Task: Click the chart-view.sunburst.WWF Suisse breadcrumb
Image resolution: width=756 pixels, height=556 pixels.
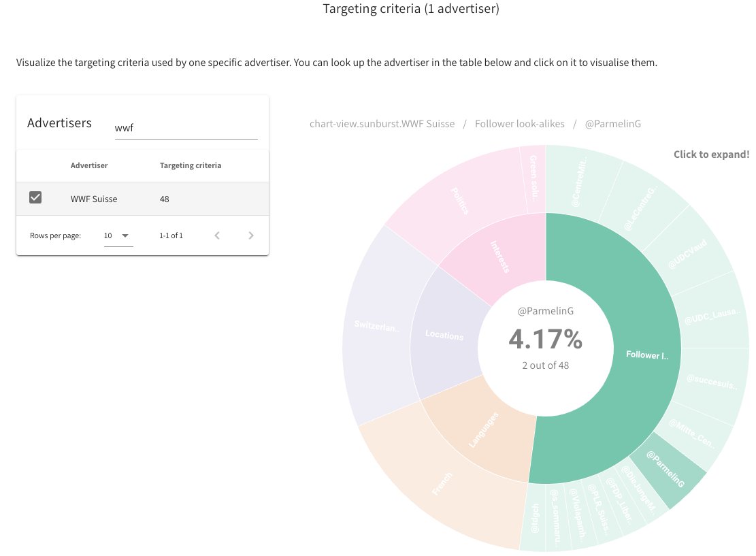Action: pos(382,124)
